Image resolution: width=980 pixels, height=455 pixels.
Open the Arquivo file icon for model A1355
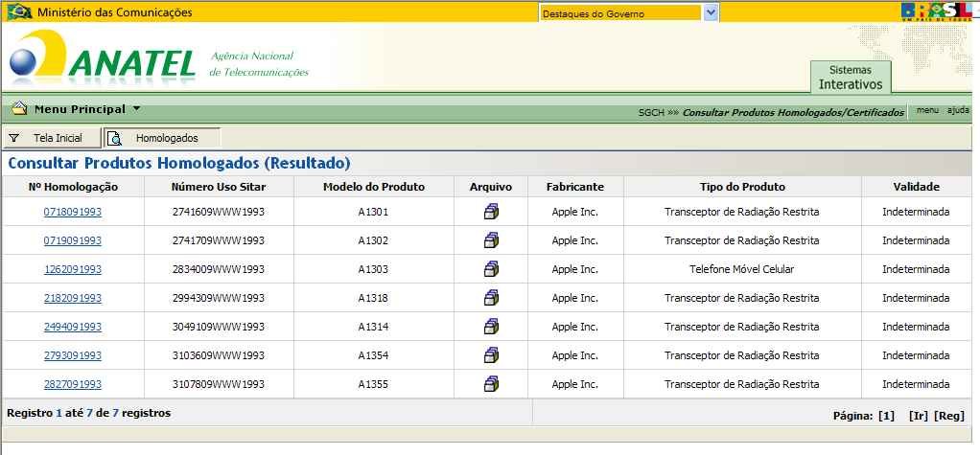point(491,384)
